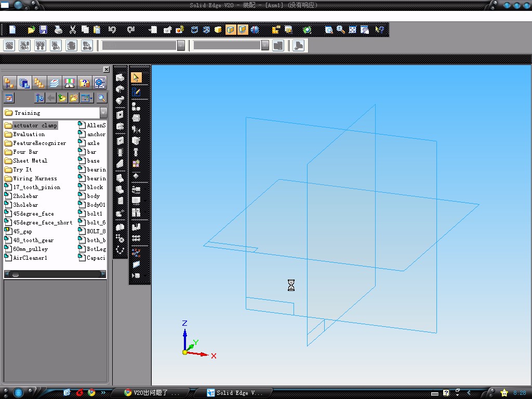Move the file list horizontal scrollbar thumb
Viewport: 532px width, 399px height.
(15, 274)
